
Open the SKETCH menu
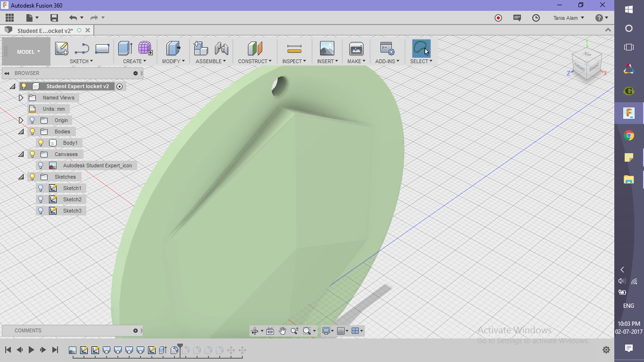coord(81,61)
